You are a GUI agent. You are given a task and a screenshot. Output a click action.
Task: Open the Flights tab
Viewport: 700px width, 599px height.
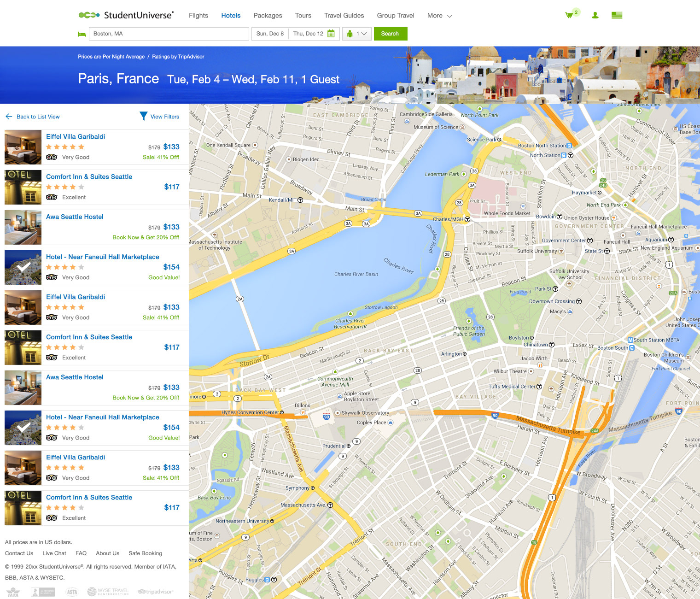(x=198, y=16)
